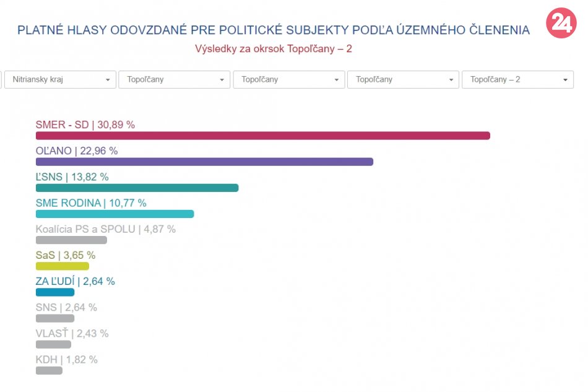The height and width of the screenshot is (392, 588).
Task: Click the blue ZA ĽUDÍ bar
Action: 54,292
